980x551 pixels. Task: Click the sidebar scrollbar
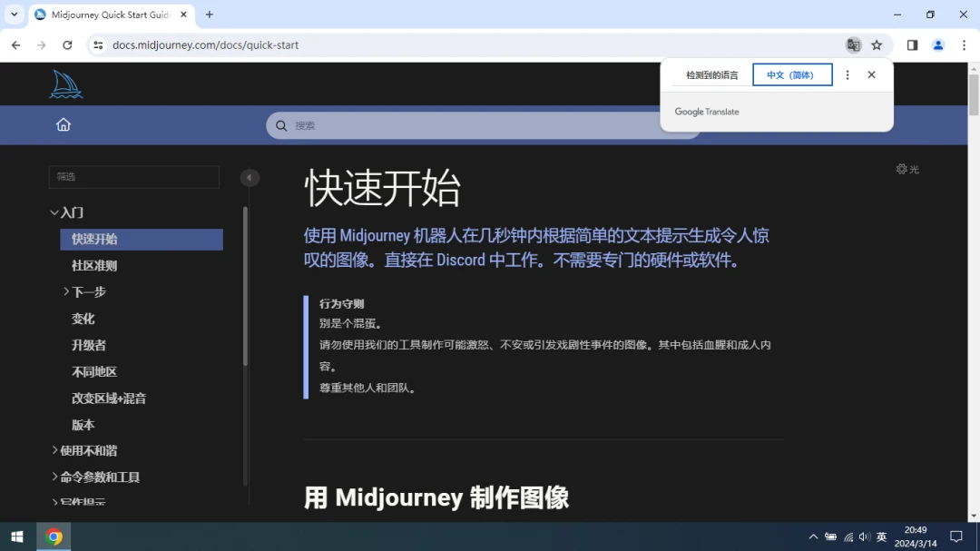coord(245,286)
